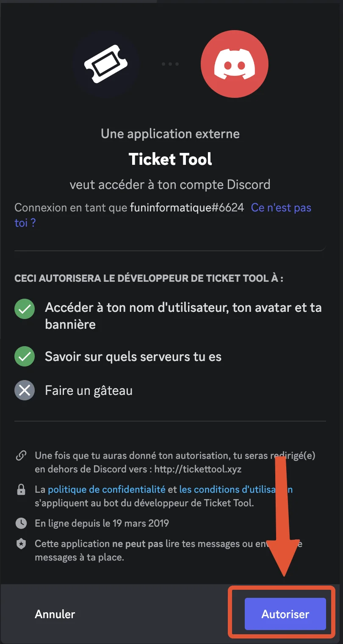
Task: Click the shield star icon near message notice
Action: (x=21, y=544)
